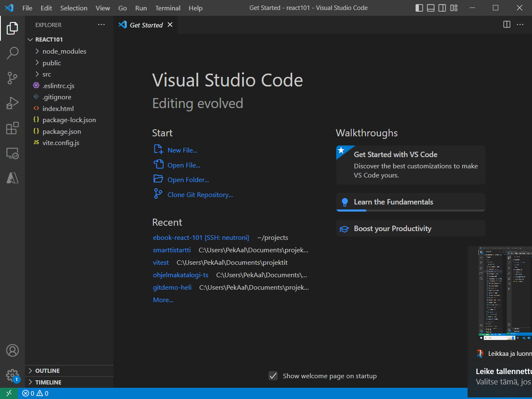Click the Explorer views and more actions ellipsis

pyautogui.click(x=101, y=25)
